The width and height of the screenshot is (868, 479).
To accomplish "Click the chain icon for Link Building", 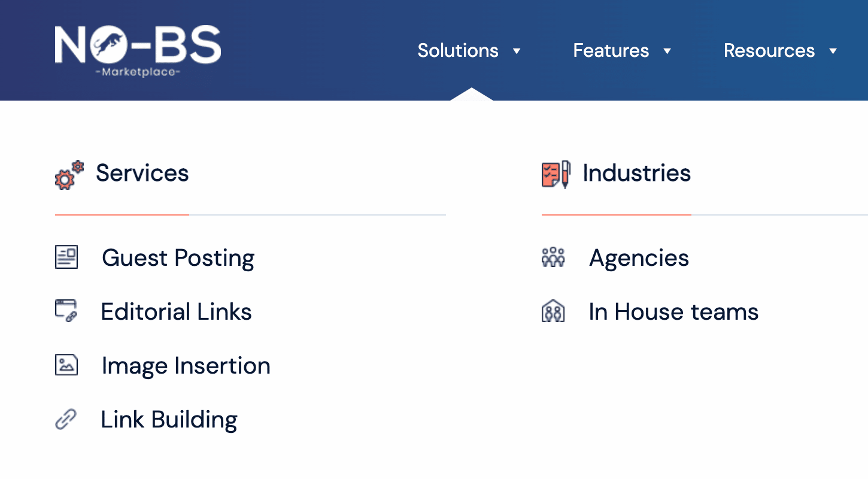I will 66,419.
